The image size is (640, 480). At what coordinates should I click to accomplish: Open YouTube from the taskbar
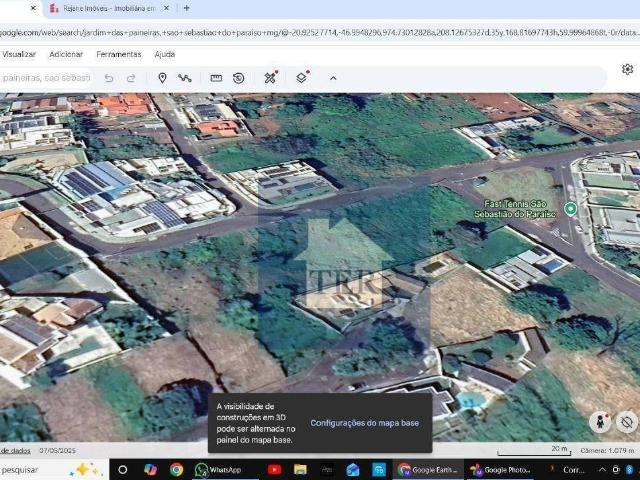tap(274, 470)
